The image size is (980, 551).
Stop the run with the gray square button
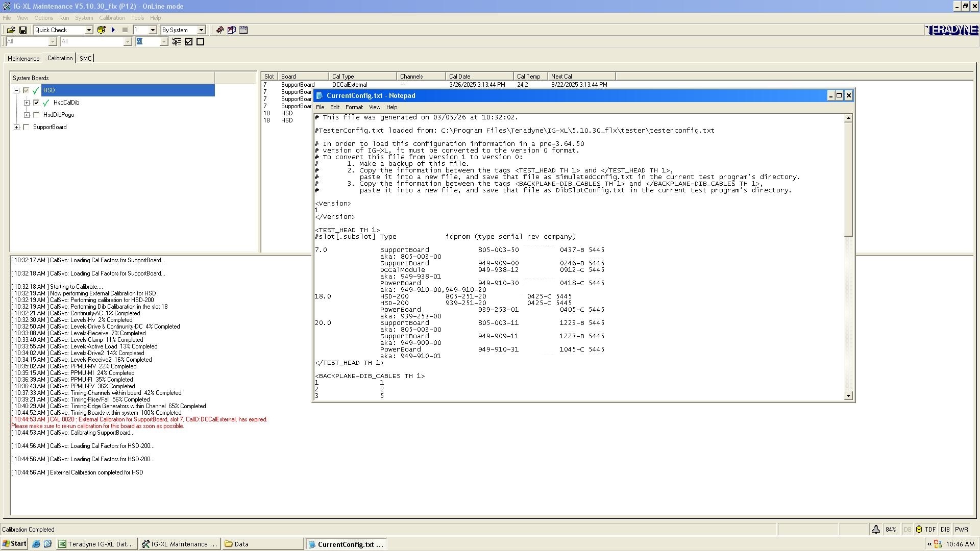coord(125,30)
